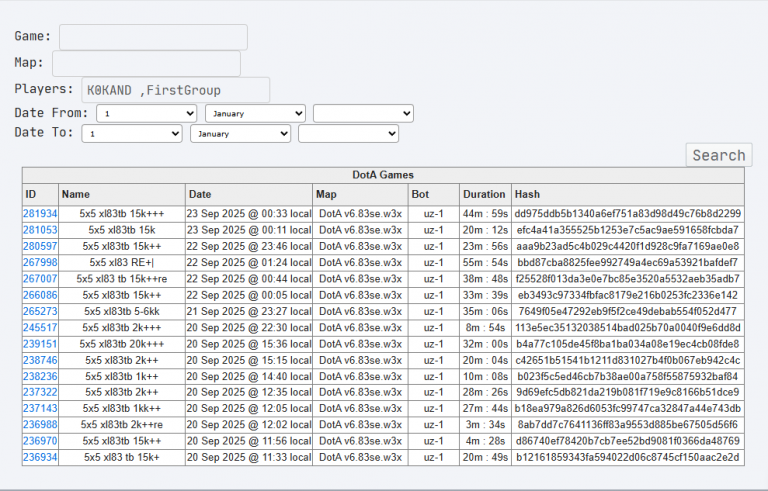Select game name 5x5 xl83tb 1kk++

pyautogui.click(x=122, y=408)
